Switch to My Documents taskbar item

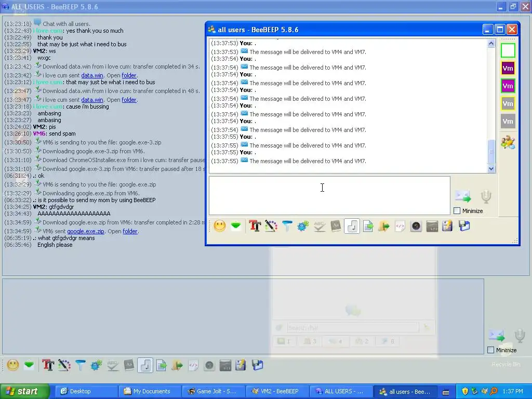[149, 391]
